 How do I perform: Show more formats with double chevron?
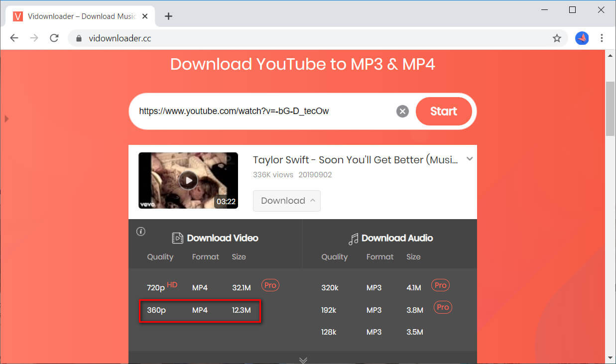303,360
